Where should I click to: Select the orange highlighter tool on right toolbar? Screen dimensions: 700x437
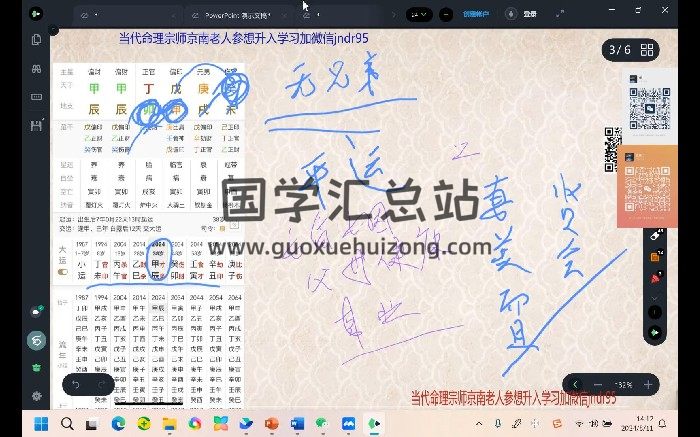coord(655,257)
